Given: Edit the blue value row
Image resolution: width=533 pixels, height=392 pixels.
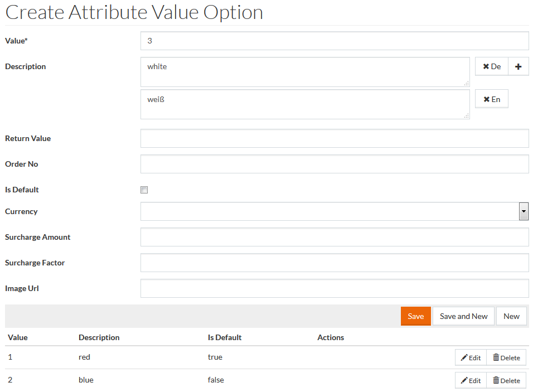Looking at the screenshot, I should tap(471, 380).
